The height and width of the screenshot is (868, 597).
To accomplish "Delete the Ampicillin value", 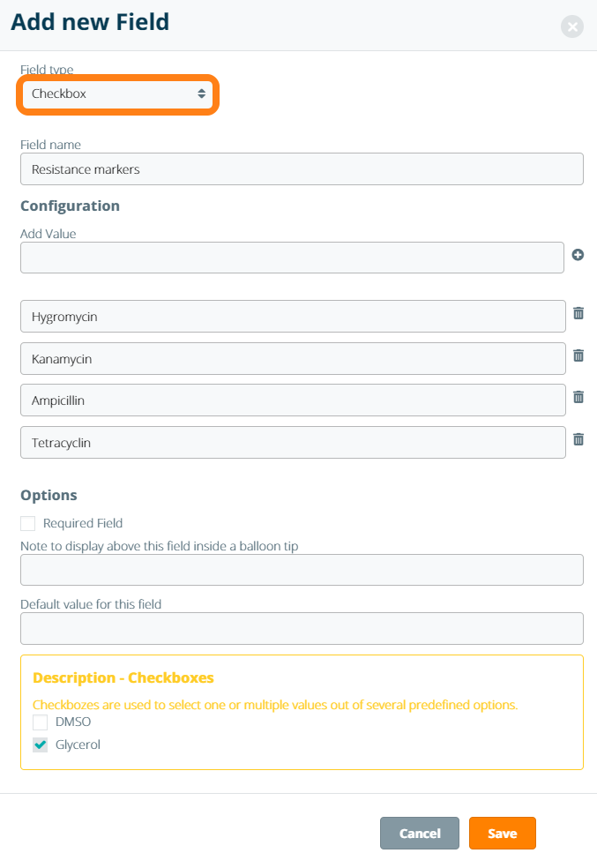I will (578, 397).
